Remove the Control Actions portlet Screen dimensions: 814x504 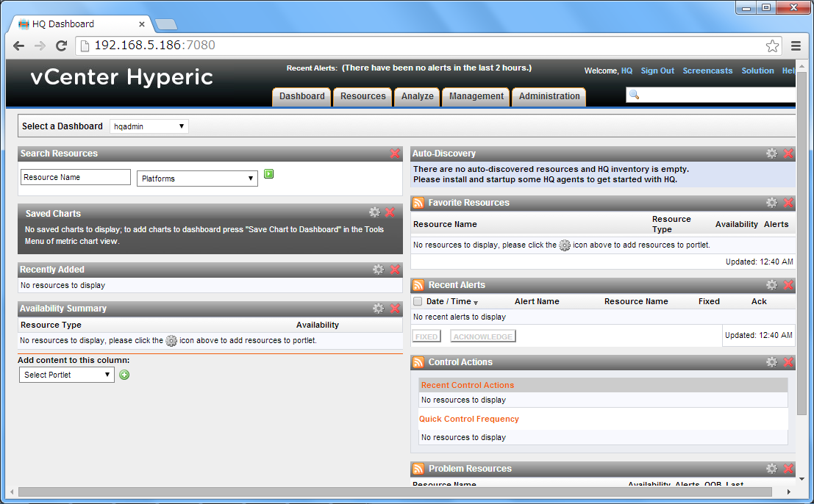pos(788,362)
